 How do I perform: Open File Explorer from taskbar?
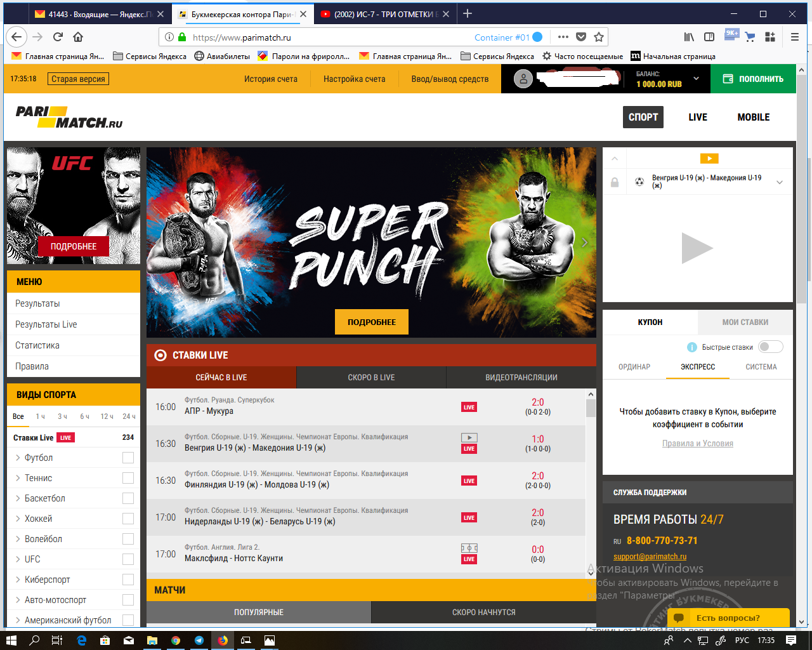152,640
